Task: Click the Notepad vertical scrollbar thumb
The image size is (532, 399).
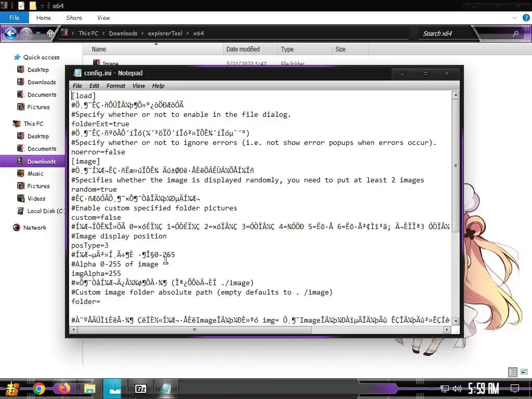Action: coord(456,166)
